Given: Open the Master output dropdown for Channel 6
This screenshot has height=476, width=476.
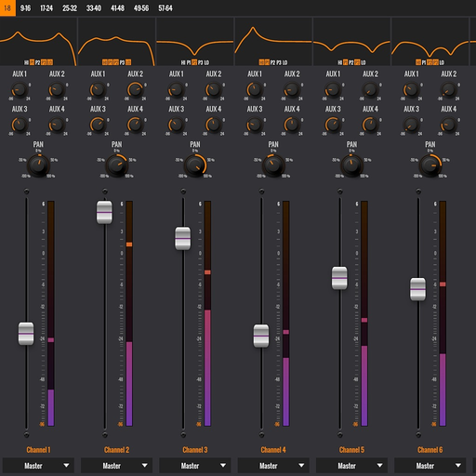Looking at the screenshot, I should pos(430,466).
